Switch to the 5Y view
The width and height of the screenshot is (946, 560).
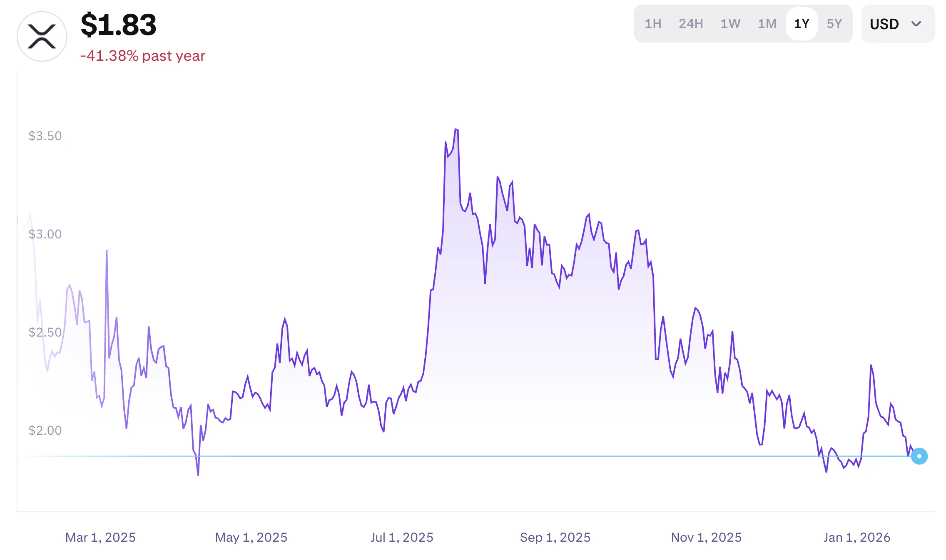click(834, 24)
